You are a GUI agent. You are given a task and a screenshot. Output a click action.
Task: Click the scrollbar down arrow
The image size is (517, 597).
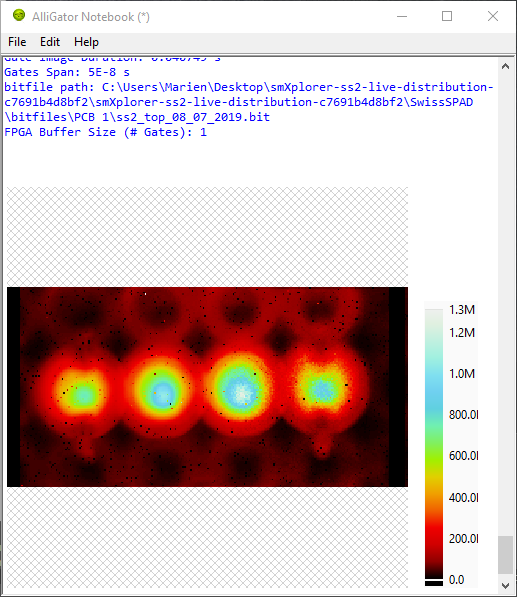pos(505,585)
